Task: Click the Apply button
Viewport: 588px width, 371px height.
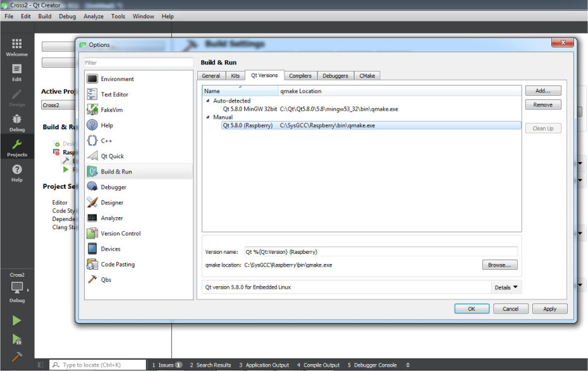Action: click(550, 309)
